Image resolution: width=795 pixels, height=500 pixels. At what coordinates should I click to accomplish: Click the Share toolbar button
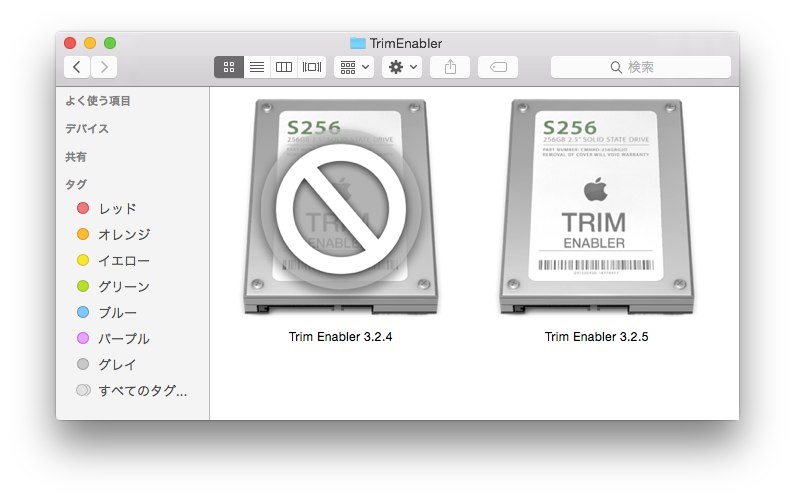click(450, 67)
